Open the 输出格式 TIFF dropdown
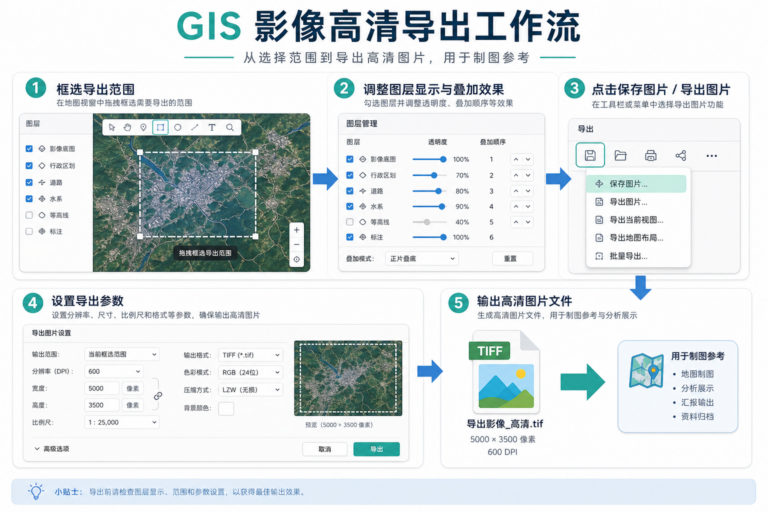768x512 pixels. [250, 355]
